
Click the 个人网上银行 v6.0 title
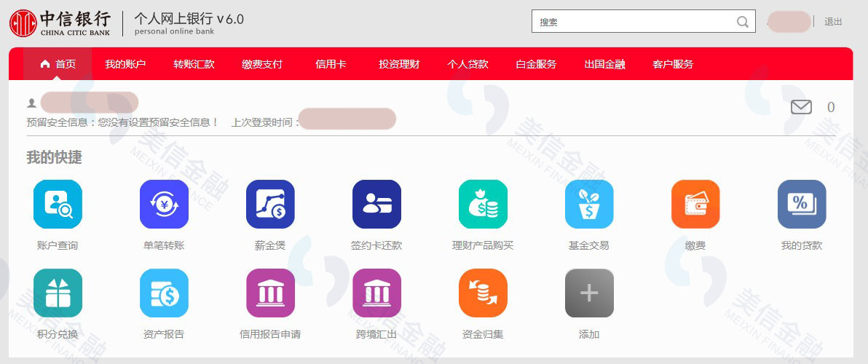coord(189,19)
